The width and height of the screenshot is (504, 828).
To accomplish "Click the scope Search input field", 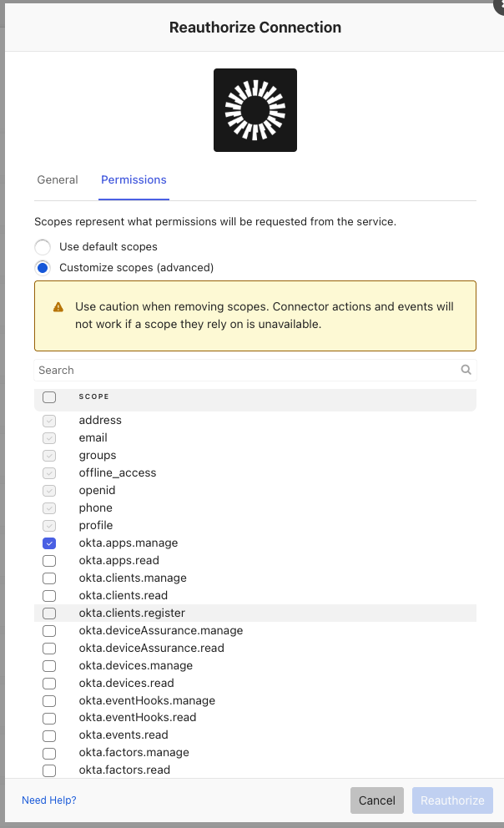I will [x=246, y=370].
